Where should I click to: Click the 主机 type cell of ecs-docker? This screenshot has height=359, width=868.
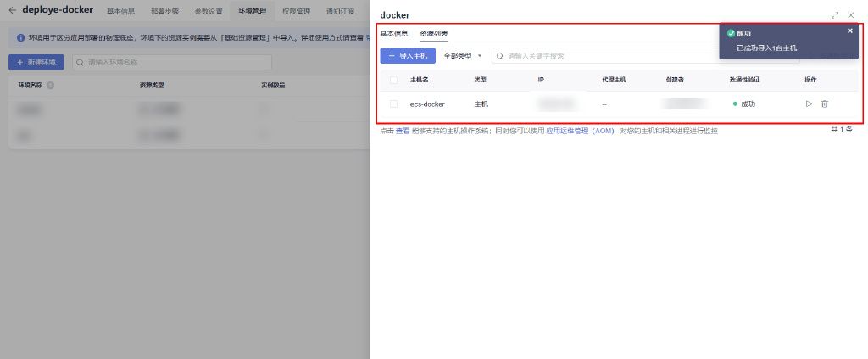coord(481,104)
